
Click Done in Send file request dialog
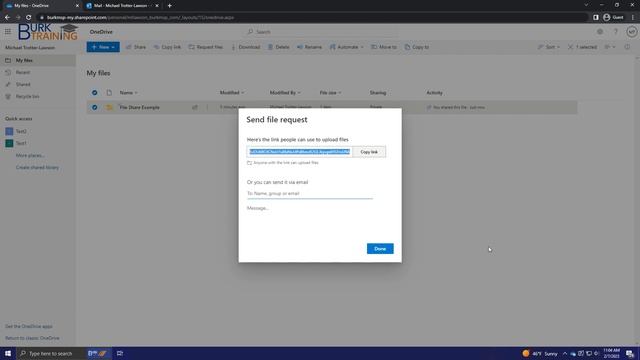pos(380,249)
